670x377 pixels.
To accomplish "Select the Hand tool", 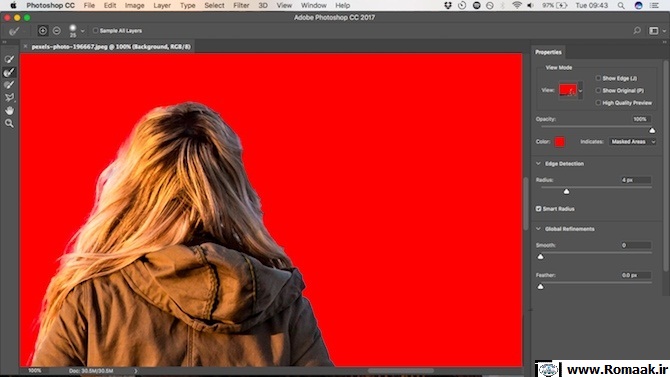I will 9,111.
